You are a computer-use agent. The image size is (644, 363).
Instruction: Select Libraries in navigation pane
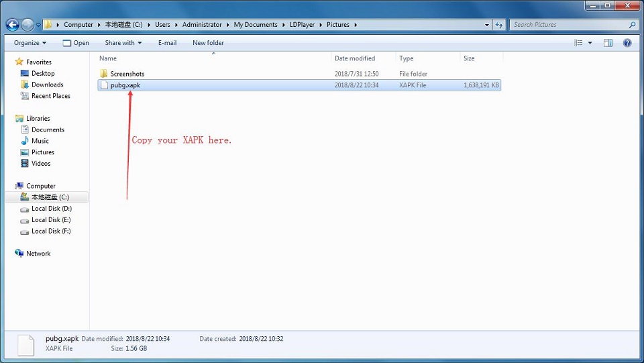38,118
